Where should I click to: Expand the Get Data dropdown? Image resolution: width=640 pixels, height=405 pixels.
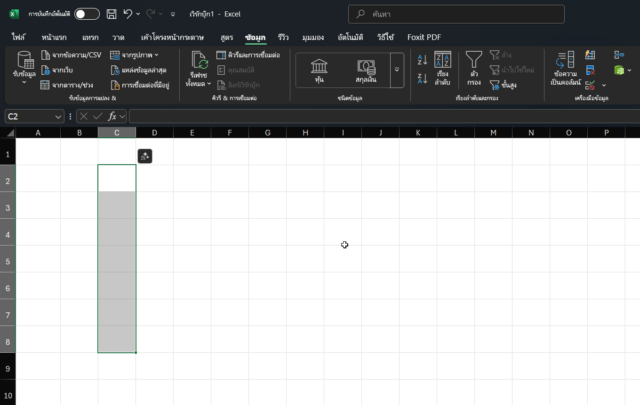click(x=24, y=82)
